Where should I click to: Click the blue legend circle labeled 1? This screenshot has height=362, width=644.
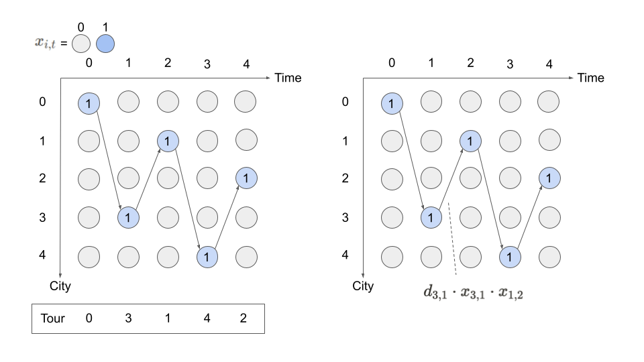(x=105, y=44)
